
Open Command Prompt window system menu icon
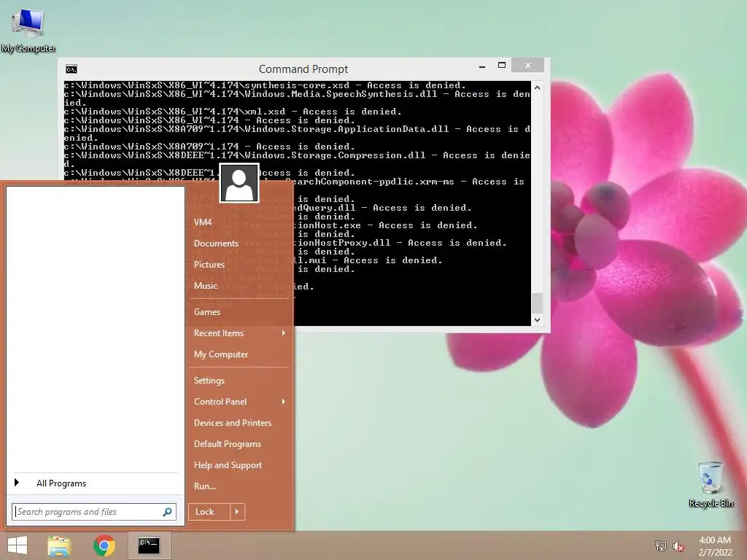[71, 69]
